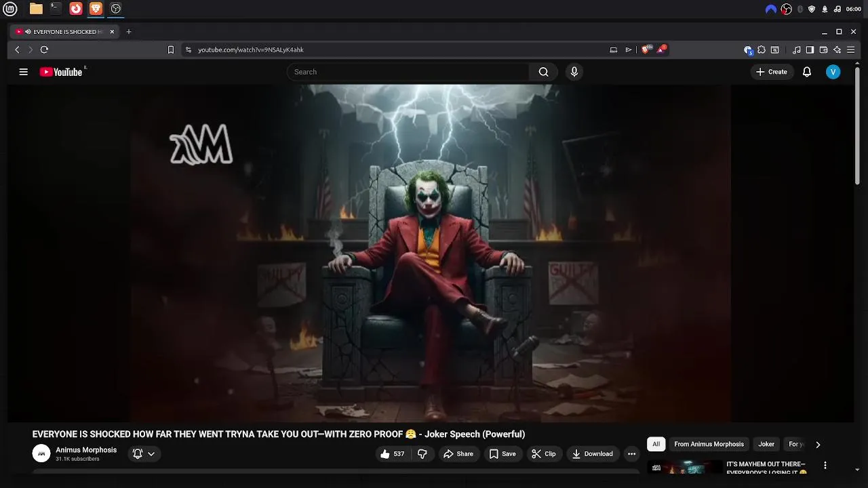Image resolution: width=868 pixels, height=488 pixels.
Task: Open the browser main menu
Action: click(x=851, y=49)
